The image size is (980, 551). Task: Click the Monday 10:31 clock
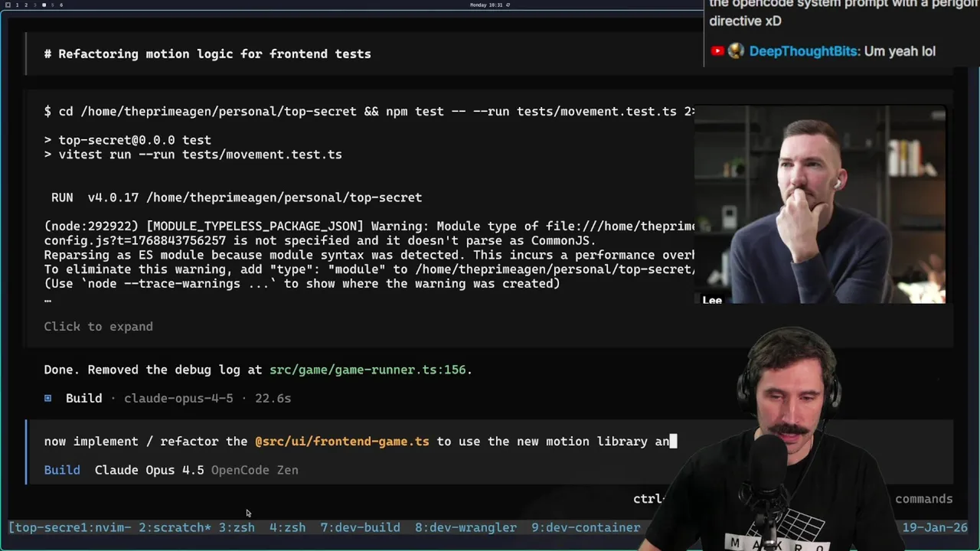(486, 5)
